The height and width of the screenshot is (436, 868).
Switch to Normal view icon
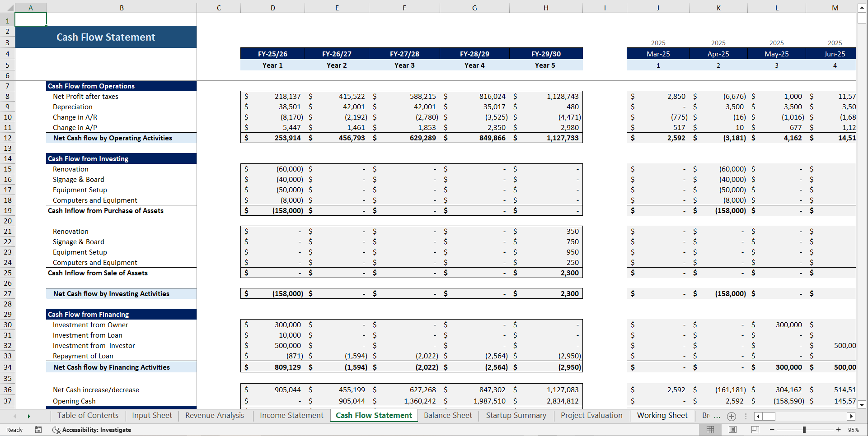click(x=710, y=430)
